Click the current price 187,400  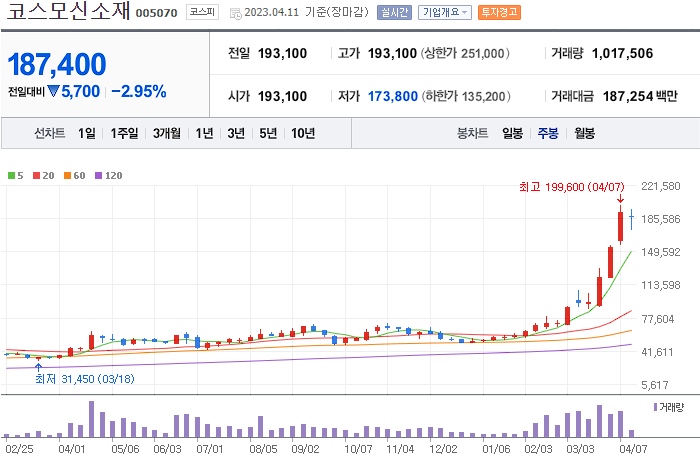[57, 64]
